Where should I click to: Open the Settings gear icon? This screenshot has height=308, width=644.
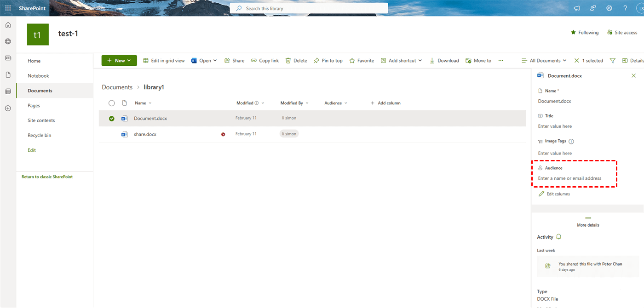(609, 8)
